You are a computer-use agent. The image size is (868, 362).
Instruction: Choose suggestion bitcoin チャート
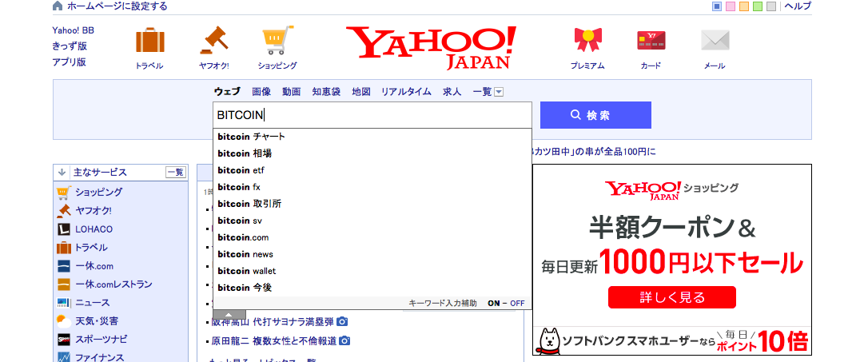pyautogui.click(x=372, y=137)
